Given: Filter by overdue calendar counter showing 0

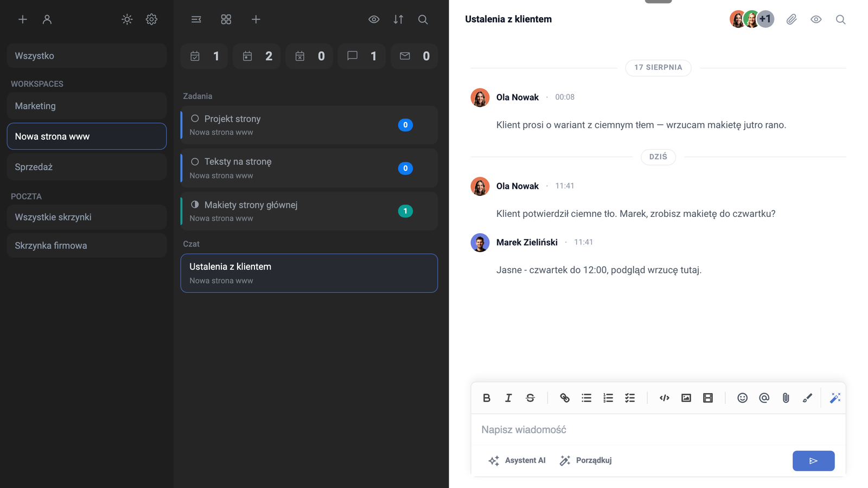Looking at the screenshot, I should [x=309, y=56].
